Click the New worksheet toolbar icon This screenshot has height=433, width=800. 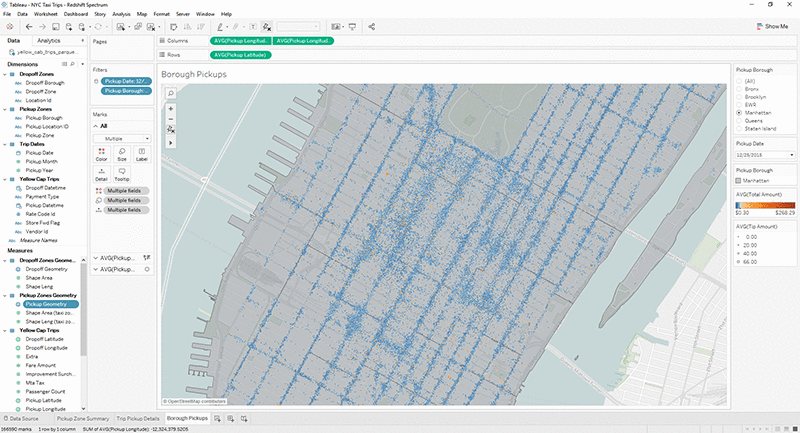point(121,27)
